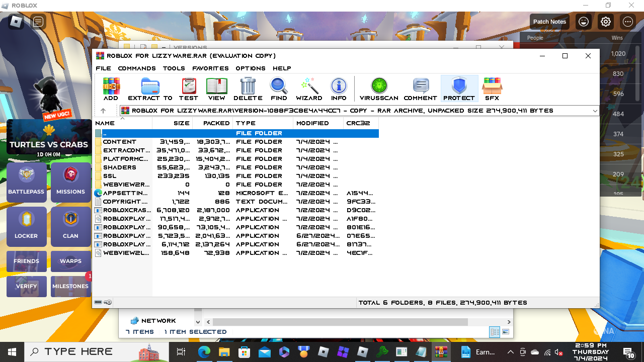644x362 pixels.
Task: Open the notification center icon
Action: pyautogui.click(x=628, y=352)
